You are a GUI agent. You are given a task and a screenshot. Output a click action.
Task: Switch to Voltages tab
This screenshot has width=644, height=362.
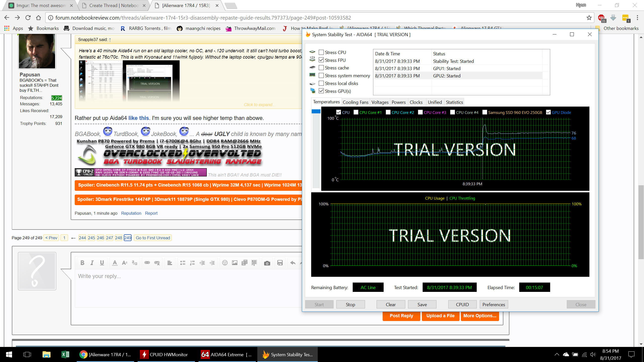[x=380, y=102]
